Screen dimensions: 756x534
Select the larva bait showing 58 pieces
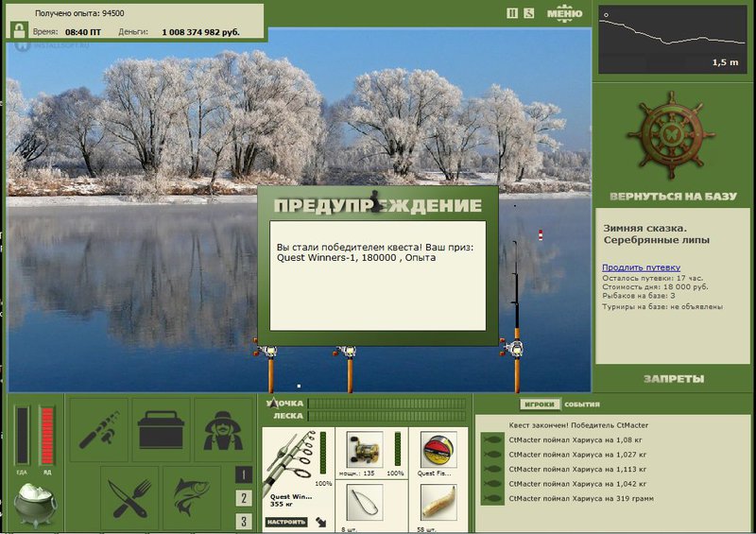438,503
